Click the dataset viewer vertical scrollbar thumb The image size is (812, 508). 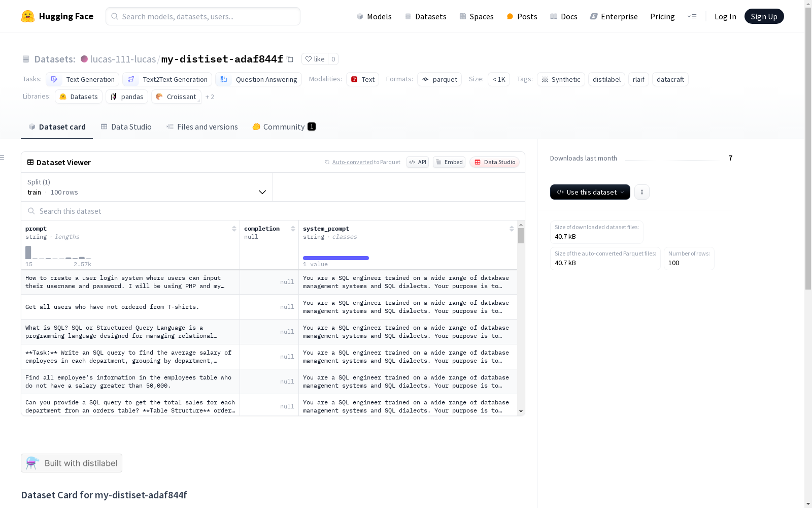(521, 236)
